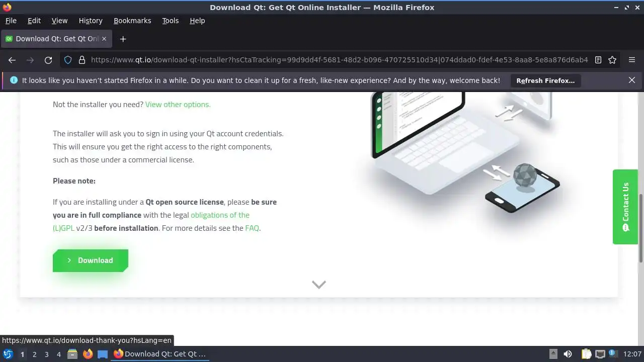Show site security padlock information
The height and width of the screenshot is (362, 644).
(82, 60)
